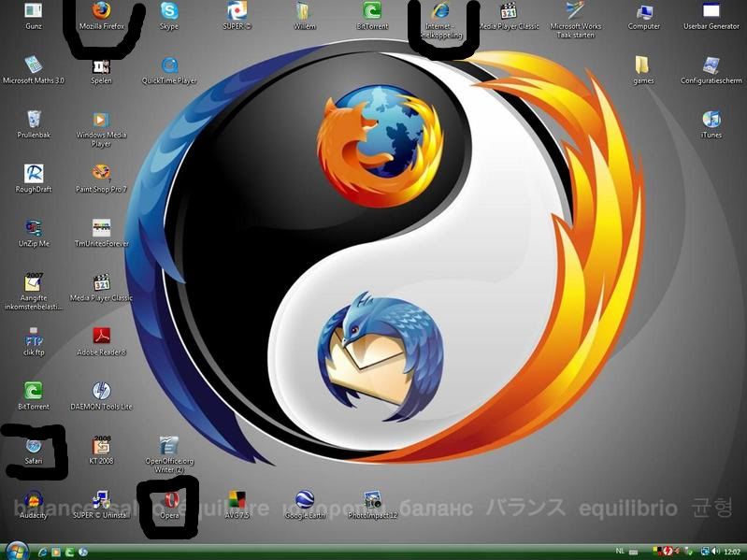Select the Prullenbak recycle bin
Screen dimensions: 747x560
click(34, 124)
